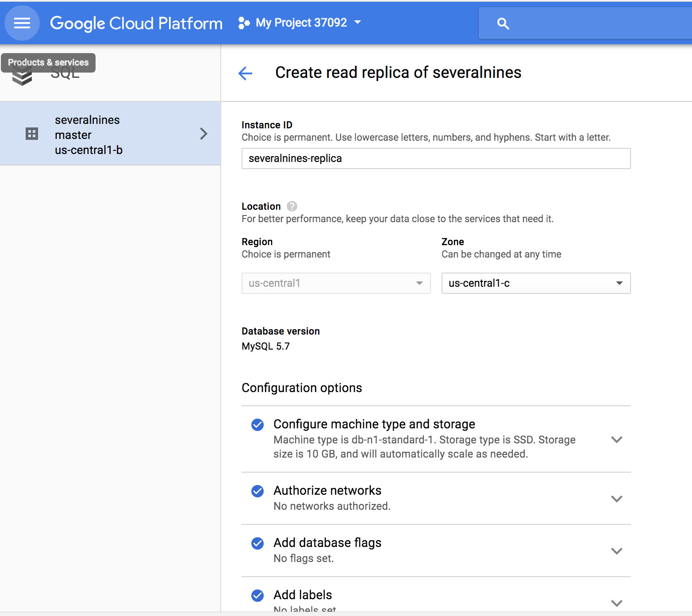Image resolution: width=692 pixels, height=616 pixels.
Task: Go back with the blue arrow
Action: click(245, 73)
